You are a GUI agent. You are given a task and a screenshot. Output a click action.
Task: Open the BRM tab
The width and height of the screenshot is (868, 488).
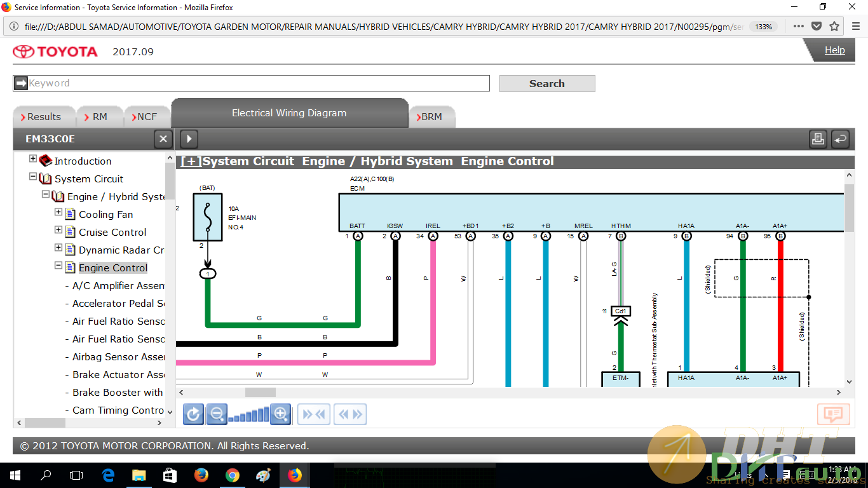(431, 117)
